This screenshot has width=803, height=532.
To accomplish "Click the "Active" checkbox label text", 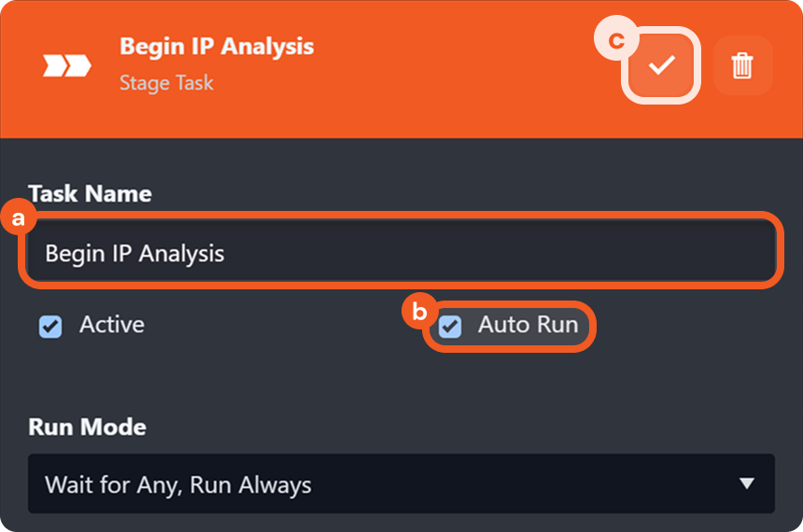I will (x=112, y=325).
